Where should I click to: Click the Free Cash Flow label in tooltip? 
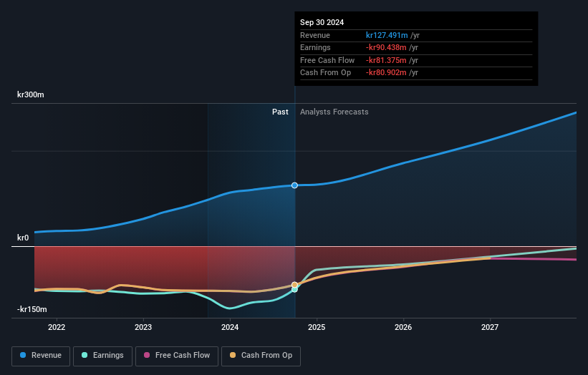point(327,60)
